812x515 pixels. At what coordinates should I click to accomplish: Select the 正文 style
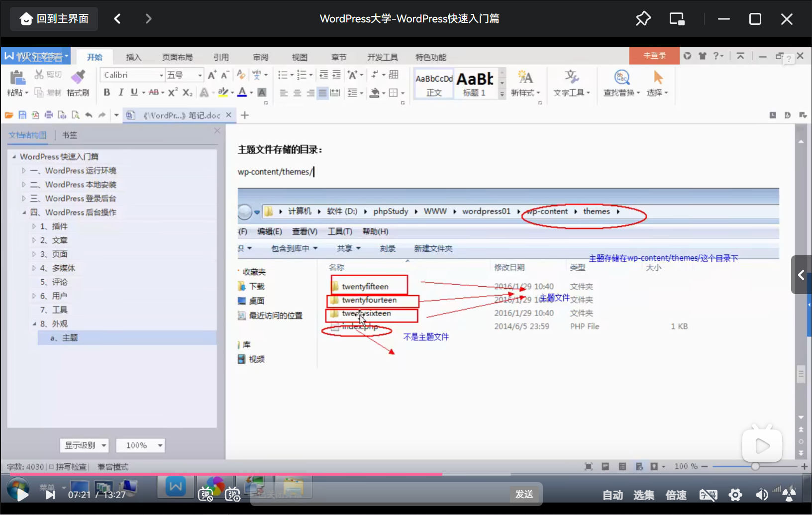(x=434, y=84)
